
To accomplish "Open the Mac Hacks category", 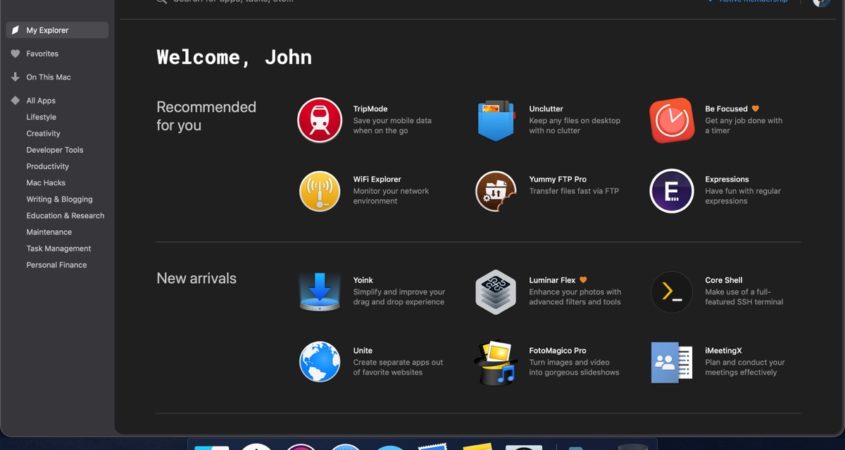I will (x=46, y=183).
